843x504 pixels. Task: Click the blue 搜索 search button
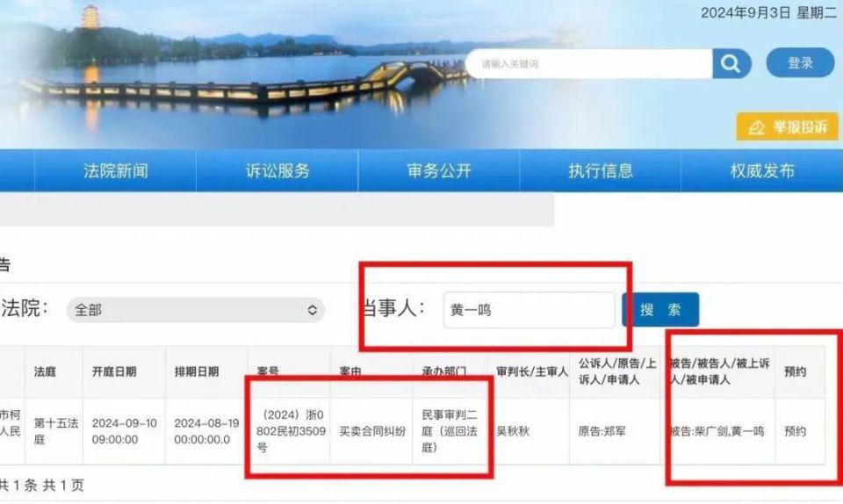coord(660,309)
